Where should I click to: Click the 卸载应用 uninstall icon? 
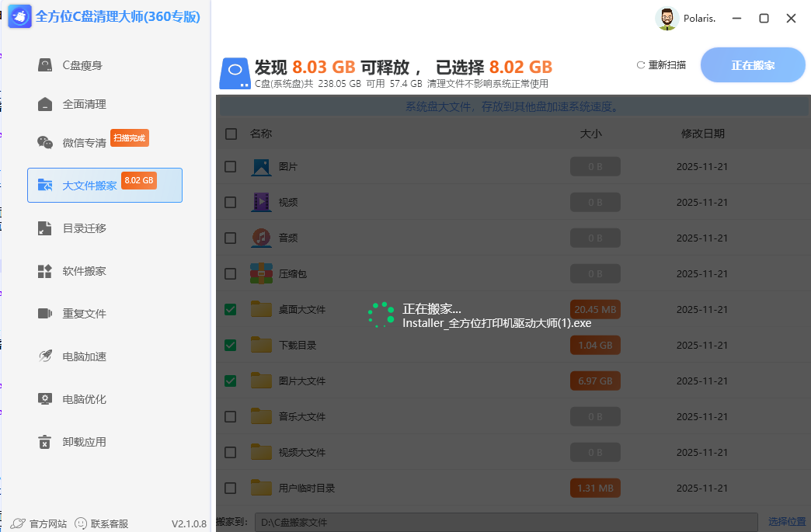point(44,441)
